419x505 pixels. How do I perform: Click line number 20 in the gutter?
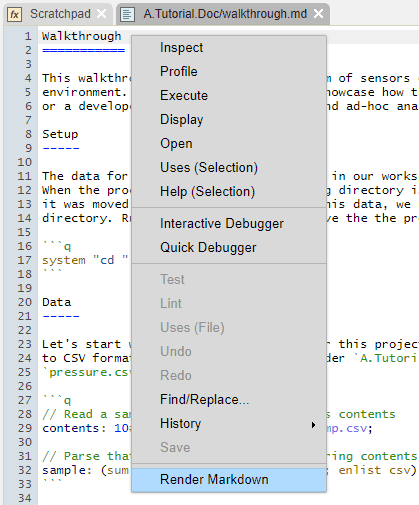25,302
